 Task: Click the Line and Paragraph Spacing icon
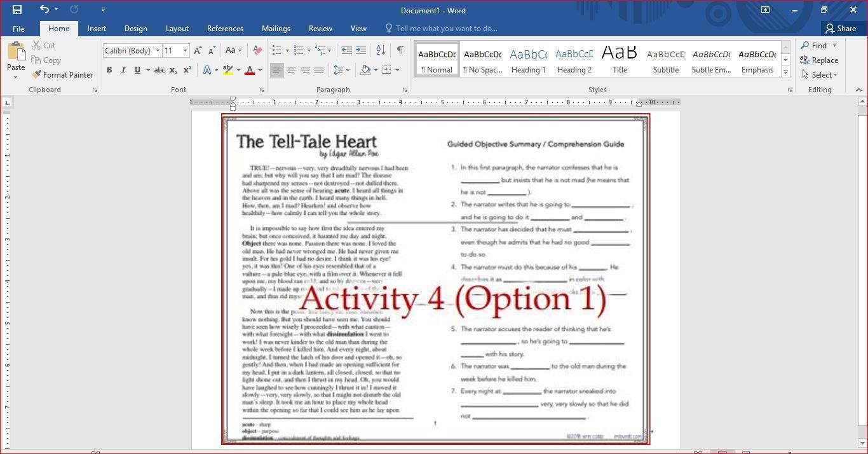(339, 70)
